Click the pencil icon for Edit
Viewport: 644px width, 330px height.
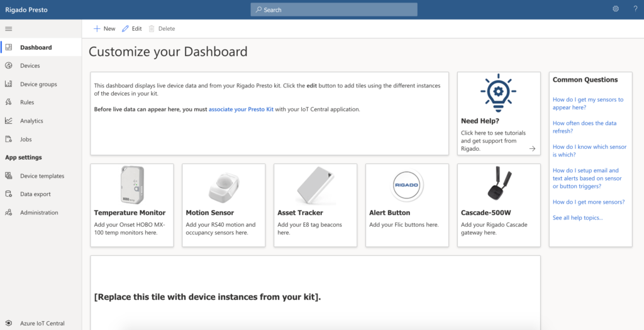[x=125, y=29]
